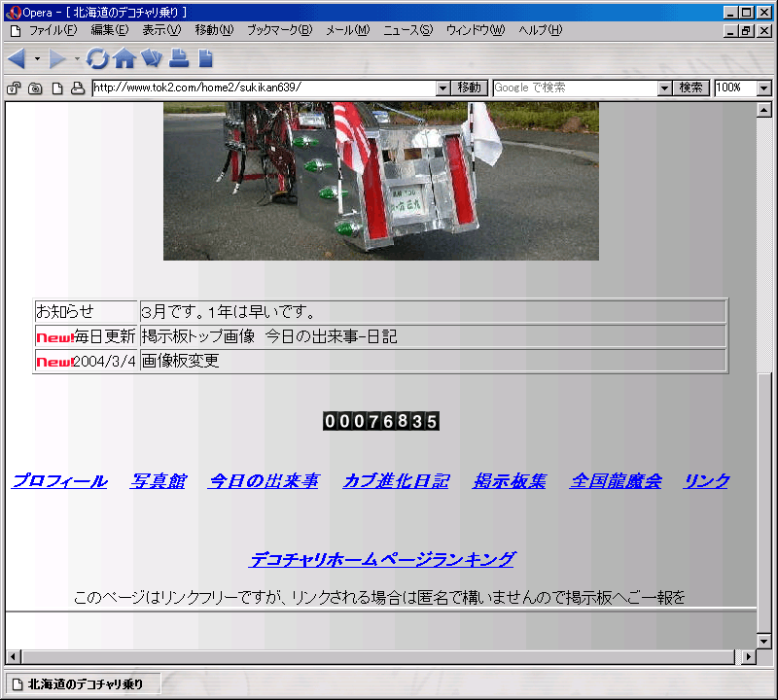Expand the address bar URL dropdown
Viewport: 778px width, 700px height.
pyautogui.click(x=443, y=88)
